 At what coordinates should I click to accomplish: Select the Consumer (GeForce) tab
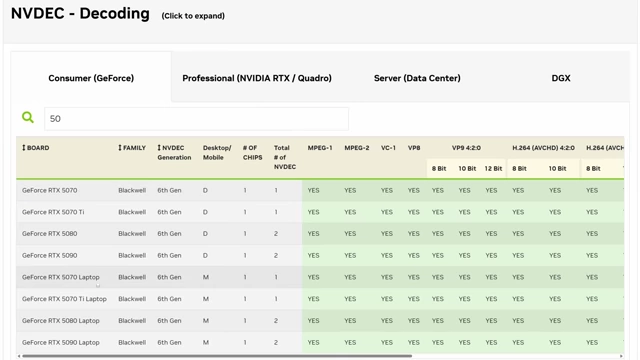[91, 78]
